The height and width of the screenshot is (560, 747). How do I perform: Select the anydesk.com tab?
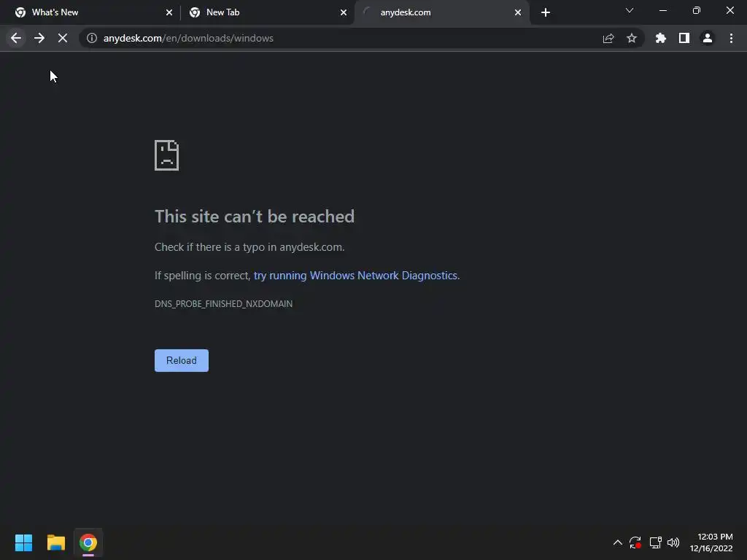441,12
